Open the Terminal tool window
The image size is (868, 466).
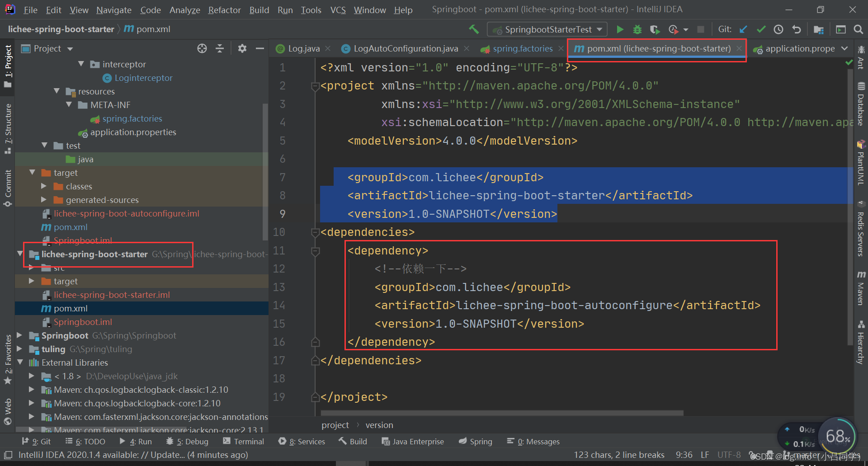coord(243,442)
